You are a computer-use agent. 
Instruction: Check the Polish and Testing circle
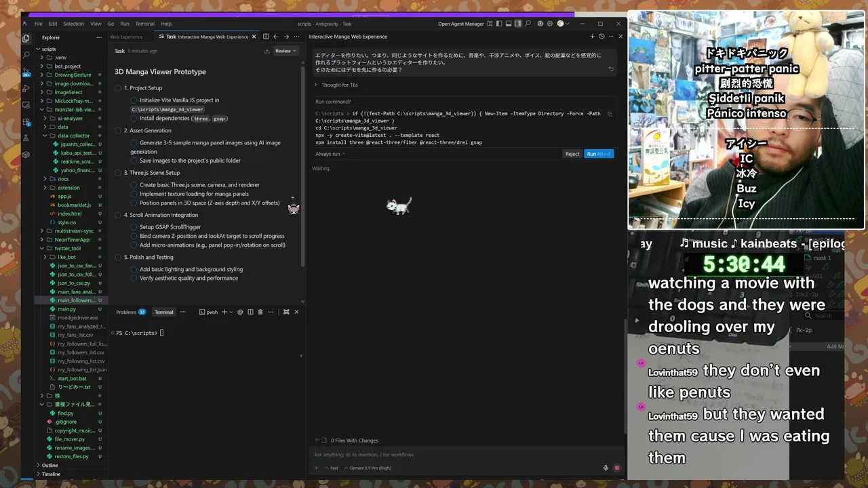(x=118, y=257)
